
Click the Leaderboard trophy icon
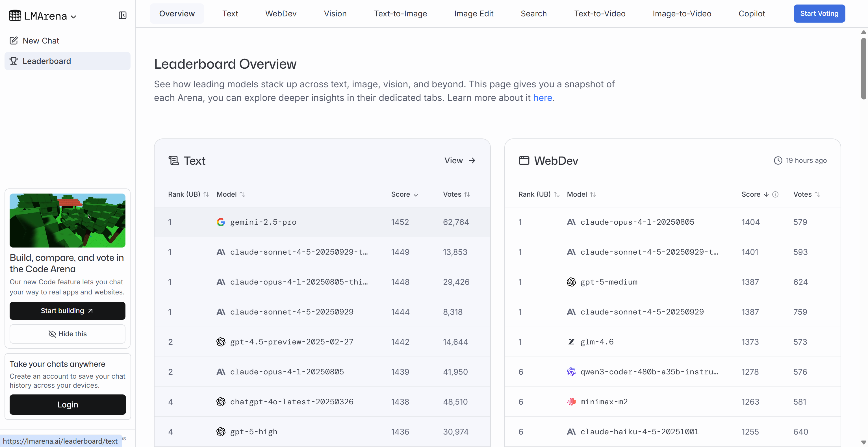pyautogui.click(x=14, y=61)
